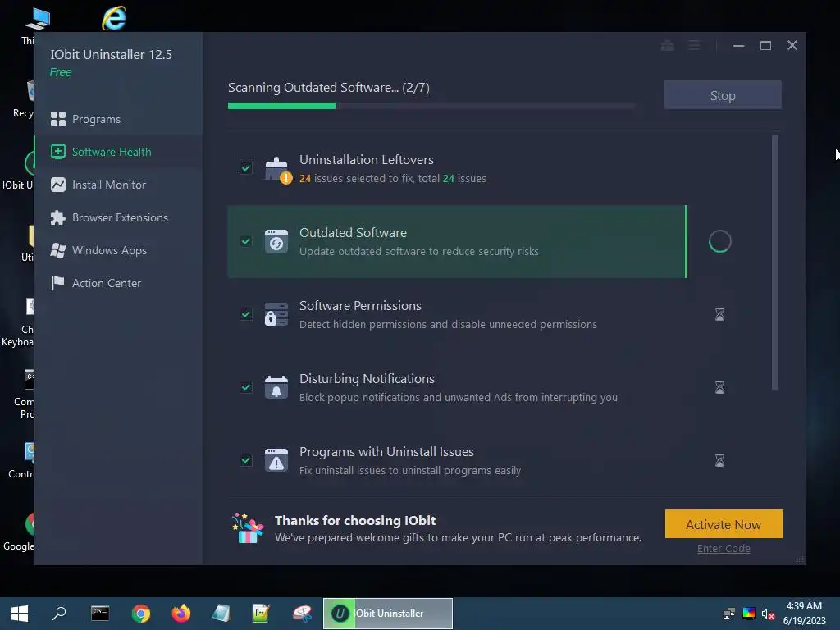Open Action Center

click(117, 283)
